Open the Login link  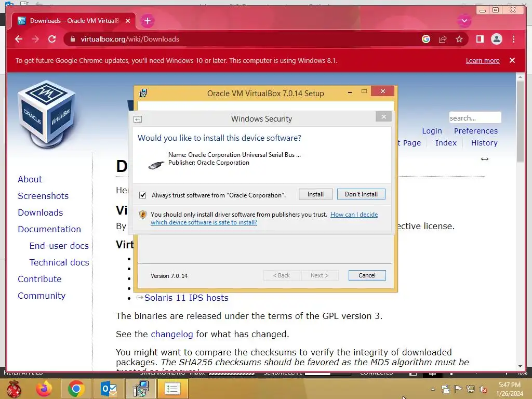(432, 131)
